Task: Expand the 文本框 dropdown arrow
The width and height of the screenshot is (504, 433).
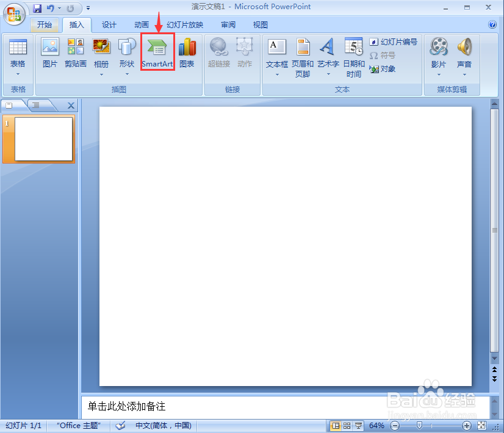Action: (277, 75)
